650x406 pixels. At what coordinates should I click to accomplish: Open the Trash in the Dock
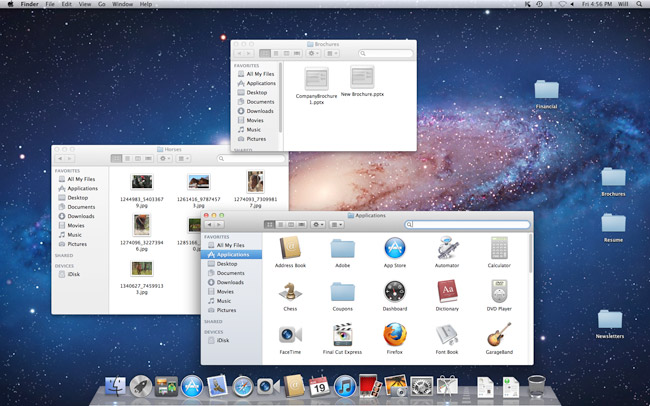pos(537,385)
